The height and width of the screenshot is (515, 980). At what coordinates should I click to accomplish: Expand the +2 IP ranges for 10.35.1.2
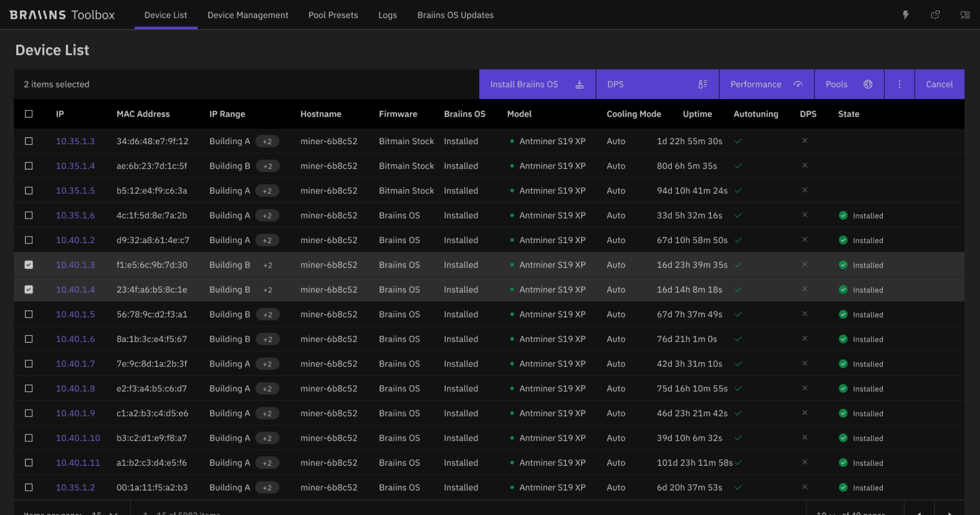coord(267,488)
